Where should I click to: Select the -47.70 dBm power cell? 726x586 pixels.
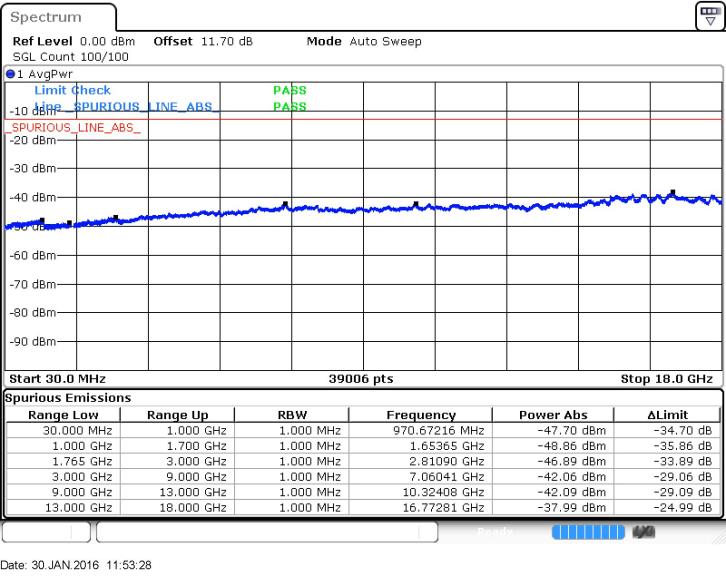553,430
